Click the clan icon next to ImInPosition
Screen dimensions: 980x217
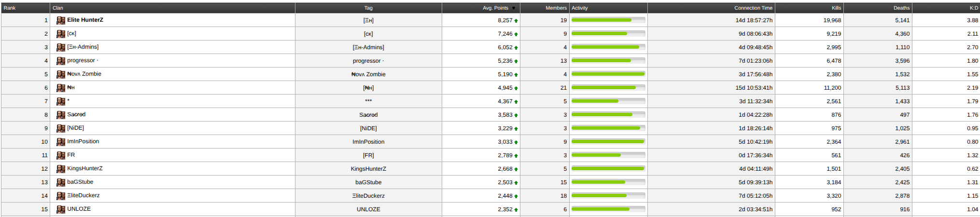pos(61,142)
